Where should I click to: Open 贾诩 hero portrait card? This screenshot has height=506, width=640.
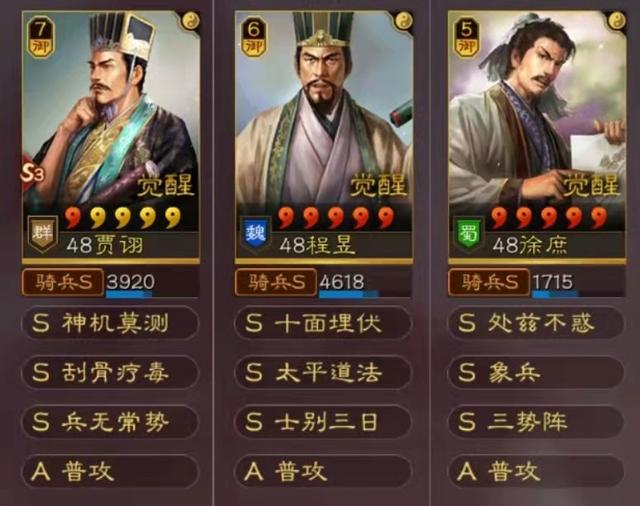tap(111, 137)
